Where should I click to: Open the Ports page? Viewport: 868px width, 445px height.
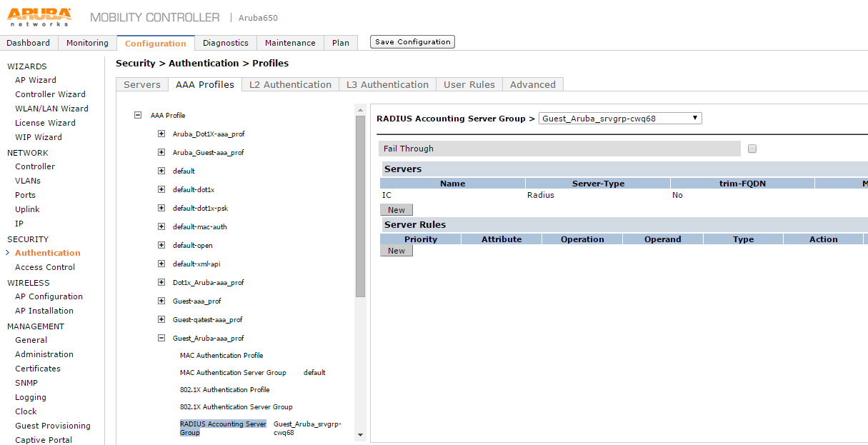pyautogui.click(x=25, y=195)
